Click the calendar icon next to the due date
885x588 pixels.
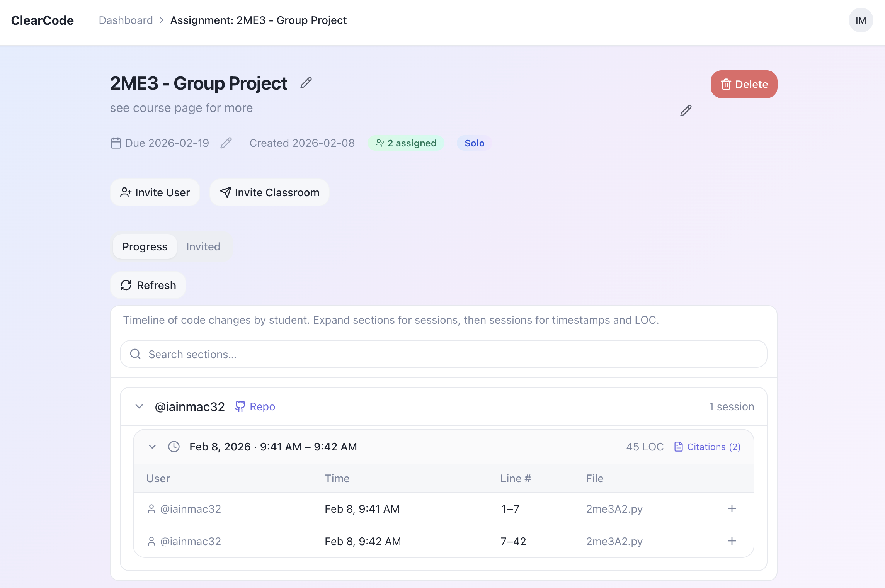116,143
